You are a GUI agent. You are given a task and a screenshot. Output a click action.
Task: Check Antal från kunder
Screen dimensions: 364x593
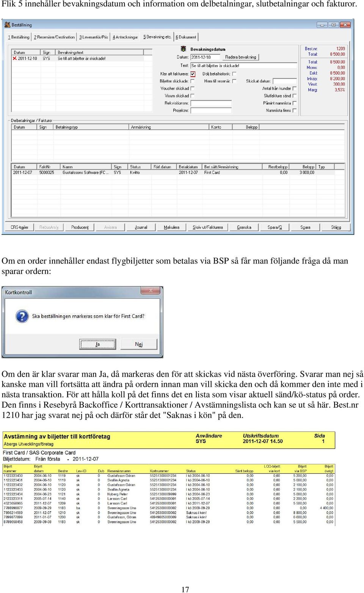coord(295,88)
